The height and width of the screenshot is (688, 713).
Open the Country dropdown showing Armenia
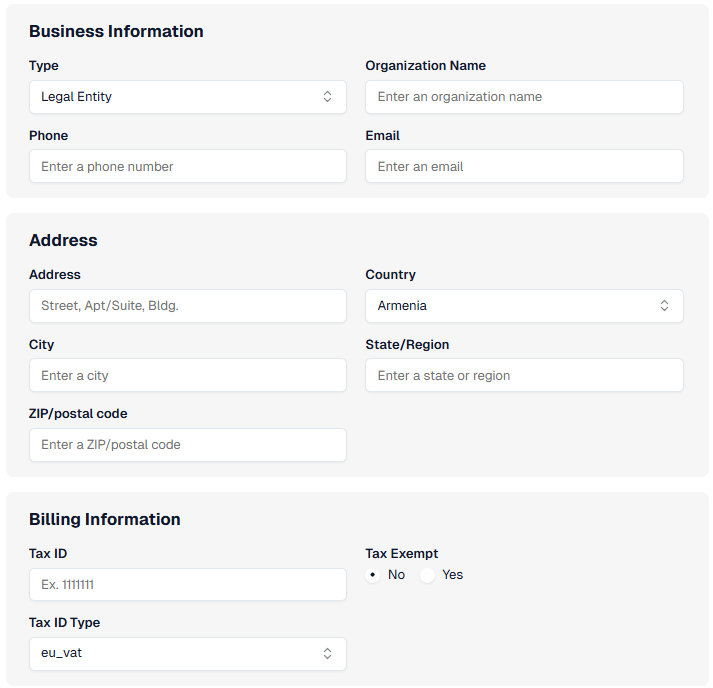click(x=523, y=306)
